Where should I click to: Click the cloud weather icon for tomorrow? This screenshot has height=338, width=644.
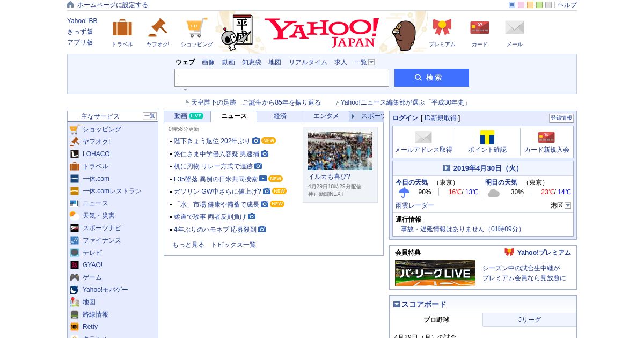[494, 193]
